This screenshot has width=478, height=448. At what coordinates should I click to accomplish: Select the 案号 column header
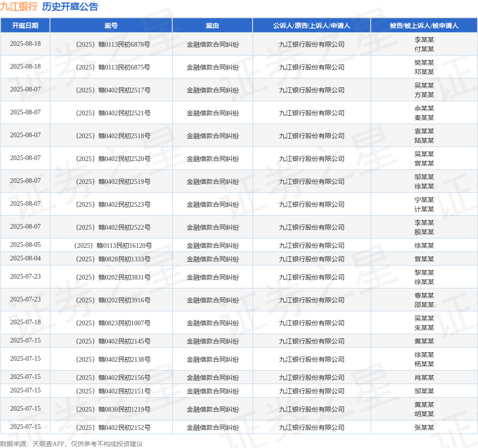tap(111, 26)
